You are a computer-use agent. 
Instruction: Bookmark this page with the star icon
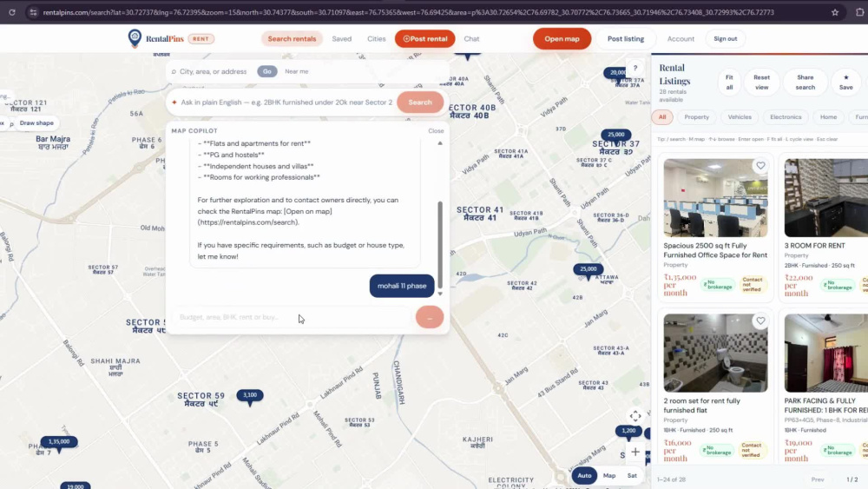[835, 12]
